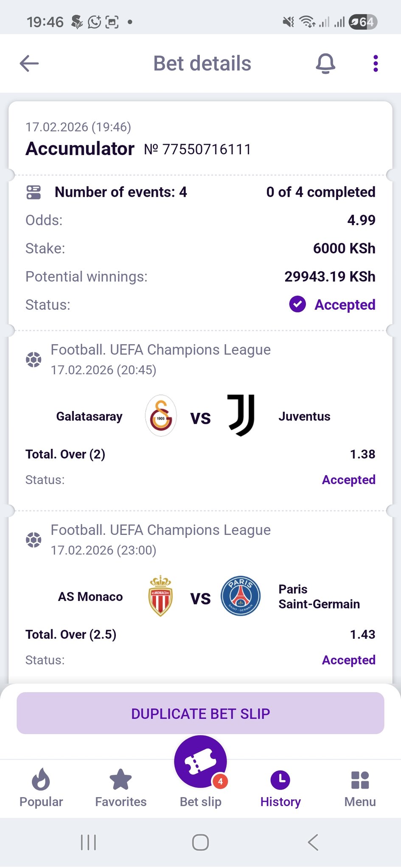Tap the back arrow in header
Viewport: 401px width, 868px height.
[x=29, y=64]
